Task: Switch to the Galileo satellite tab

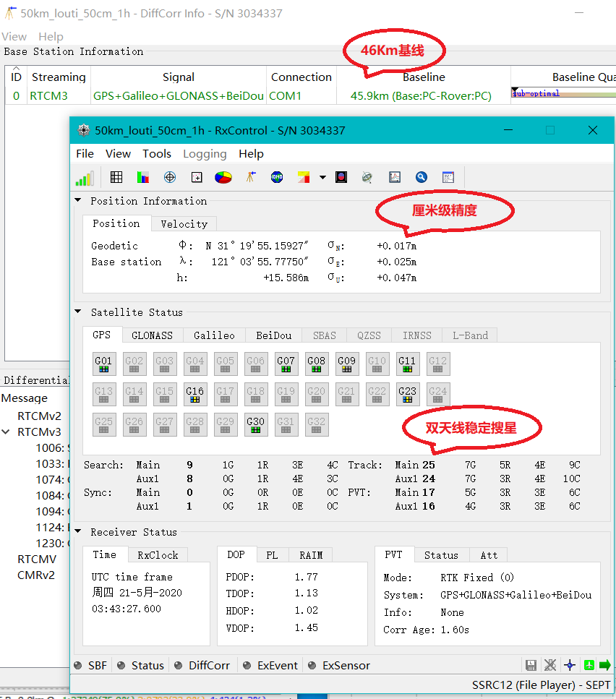Action: 214,335
